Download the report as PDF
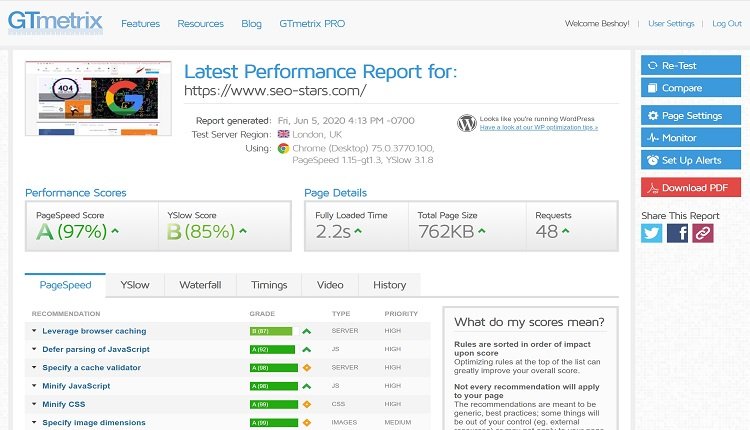The height and width of the screenshot is (430, 750). tap(690, 187)
